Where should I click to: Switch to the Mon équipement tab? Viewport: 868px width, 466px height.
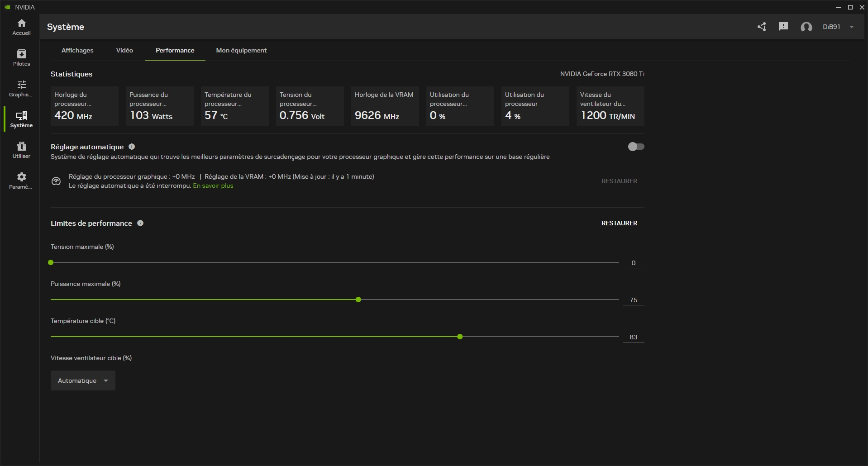tap(241, 50)
